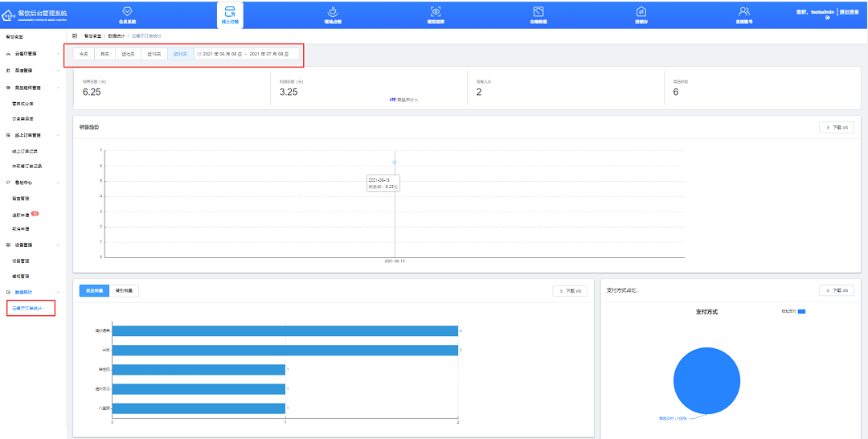Open the 自助称重 scale icon

point(538,11)
